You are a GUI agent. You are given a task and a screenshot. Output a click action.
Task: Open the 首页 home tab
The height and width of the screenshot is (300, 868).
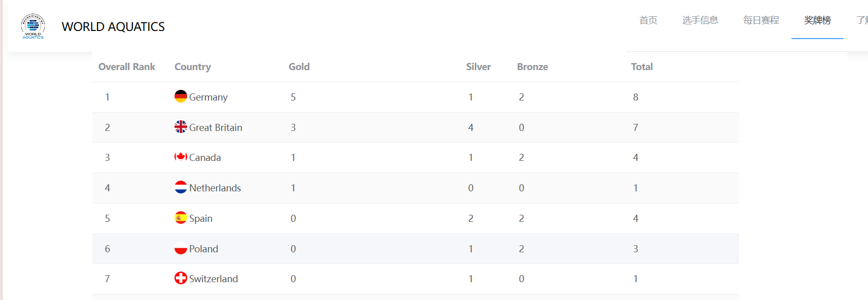[x=648, y=20]
